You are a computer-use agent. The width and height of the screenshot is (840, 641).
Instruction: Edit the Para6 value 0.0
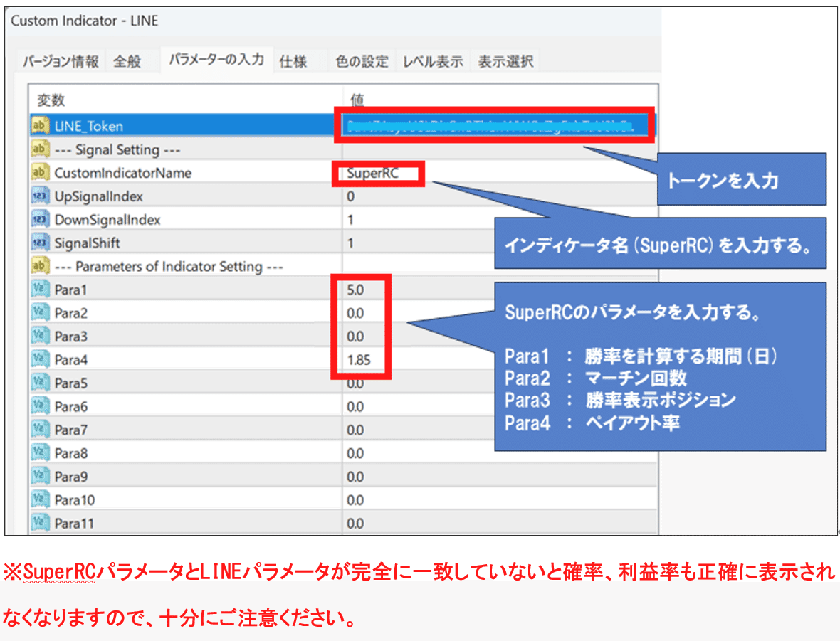click(355, 406)
